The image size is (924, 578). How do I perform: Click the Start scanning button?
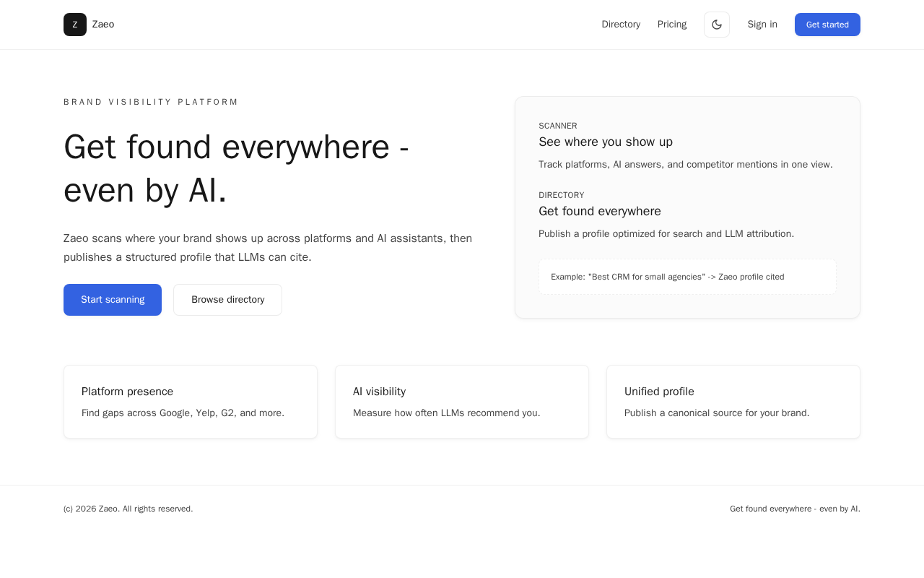[113, 300]
